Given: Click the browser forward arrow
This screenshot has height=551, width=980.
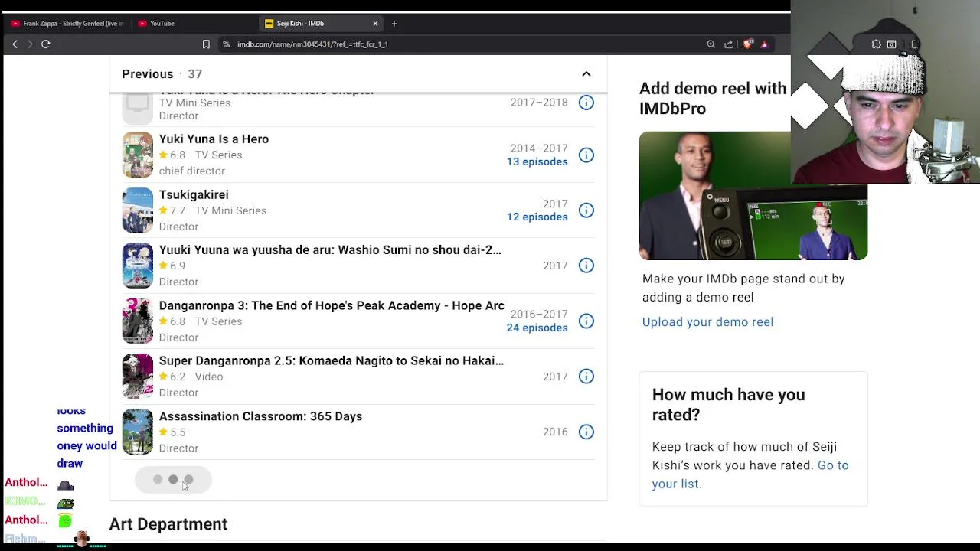Looking at the screenshot, I should (30, 44).
